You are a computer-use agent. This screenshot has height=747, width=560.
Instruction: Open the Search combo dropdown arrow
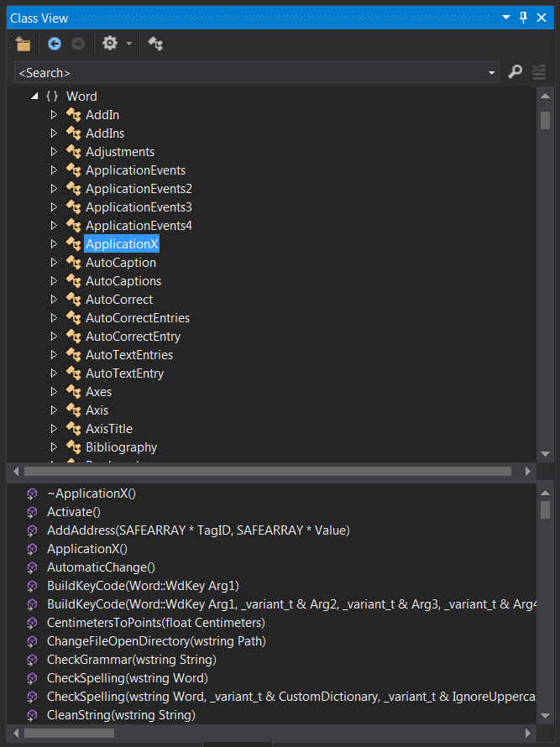[492, 73]
